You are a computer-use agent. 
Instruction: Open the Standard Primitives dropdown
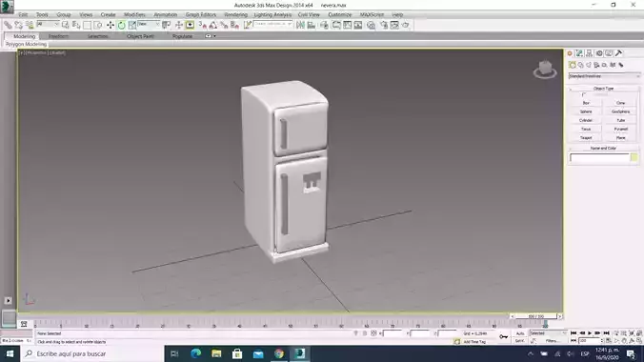click(604, 76)
